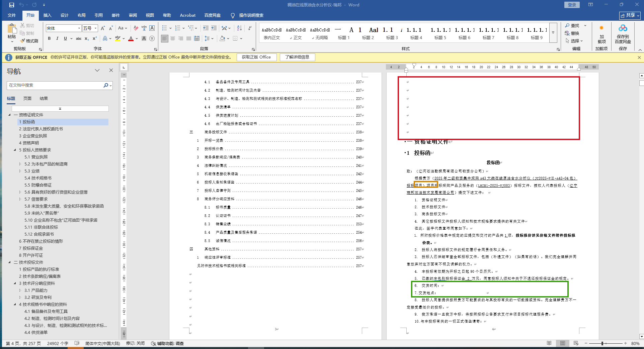Open the 布局 (Layout) ribbon tab

81,15
